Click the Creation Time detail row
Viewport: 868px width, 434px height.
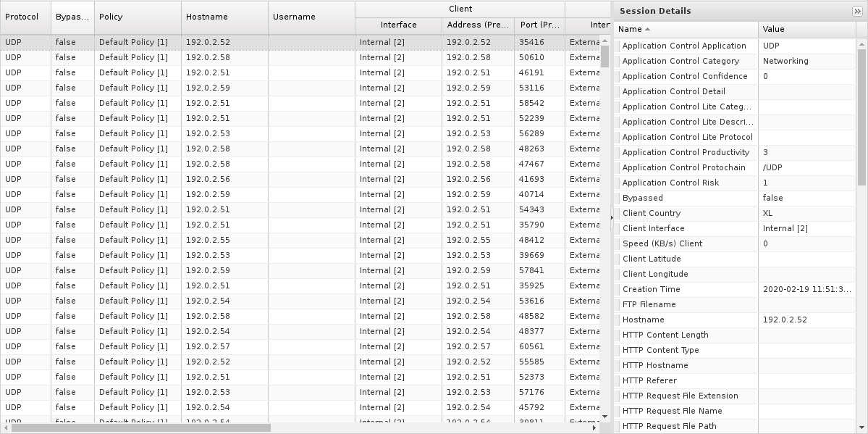coord(735,289)
